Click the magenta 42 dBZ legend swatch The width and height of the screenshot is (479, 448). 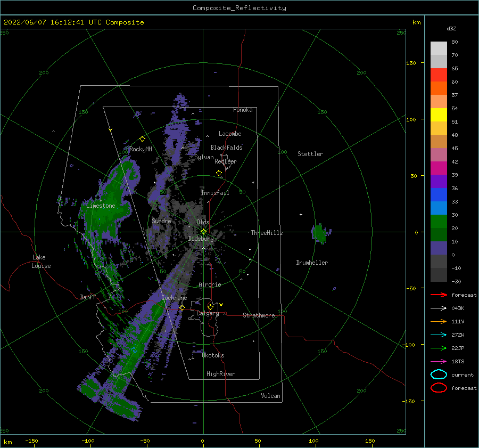pos(439,168)
